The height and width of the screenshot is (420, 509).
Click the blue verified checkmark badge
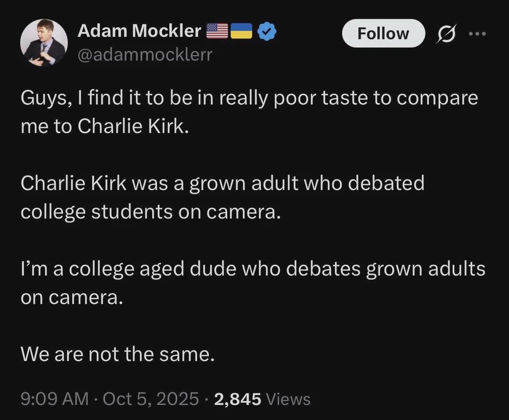[x=267, y=31]
